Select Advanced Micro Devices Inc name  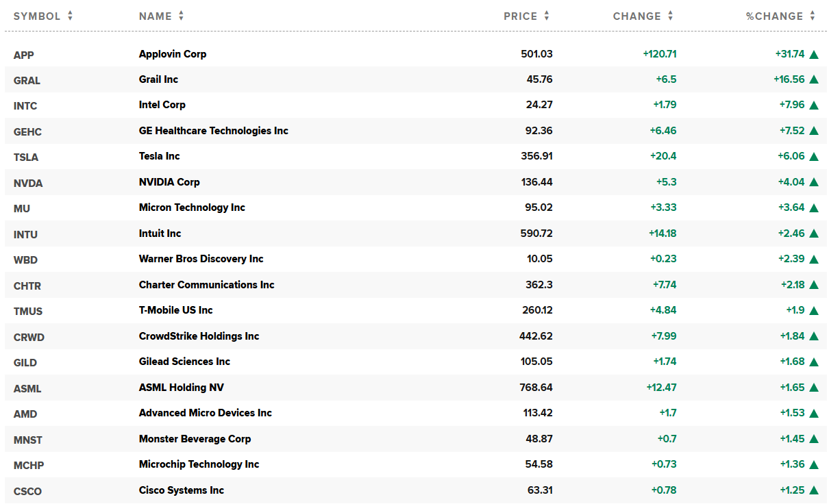(206, 413)
